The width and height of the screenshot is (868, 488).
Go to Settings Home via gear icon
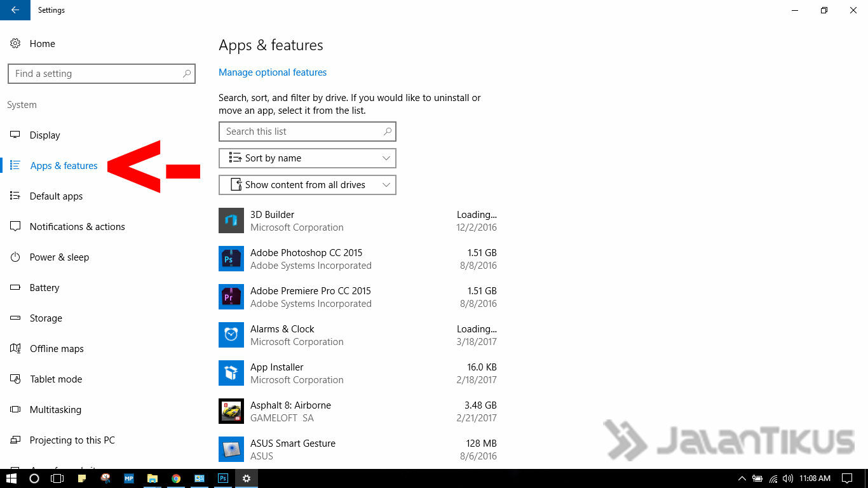15,44
